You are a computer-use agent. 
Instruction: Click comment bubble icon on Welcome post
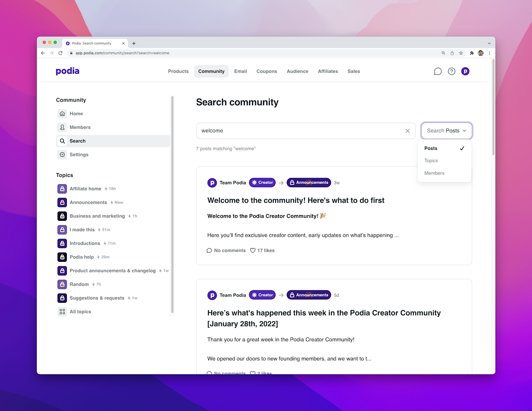coord(209,250)
